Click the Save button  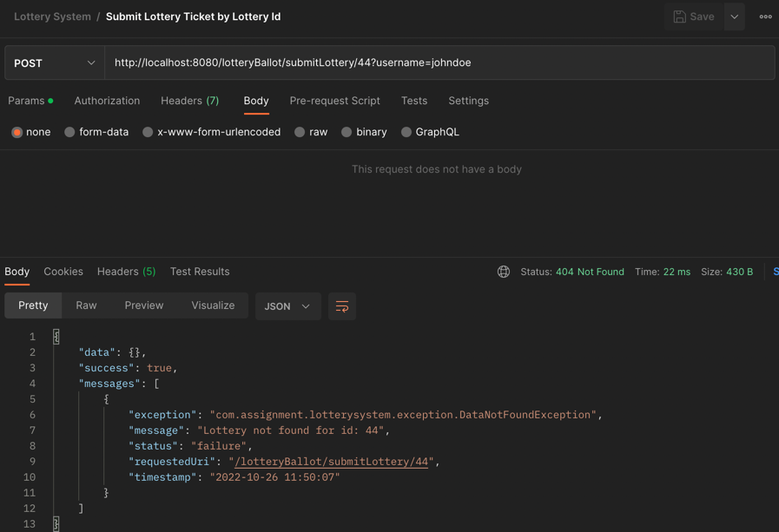point(694,16)
